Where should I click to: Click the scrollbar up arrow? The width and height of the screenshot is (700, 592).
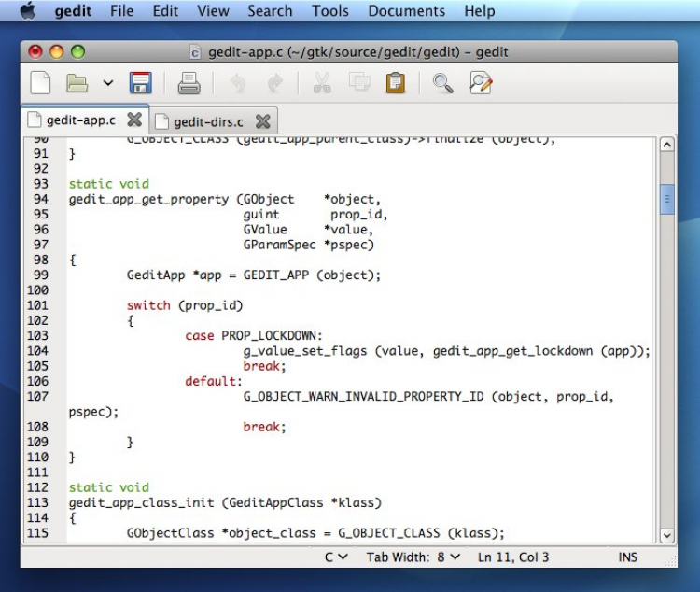point(667,145)
